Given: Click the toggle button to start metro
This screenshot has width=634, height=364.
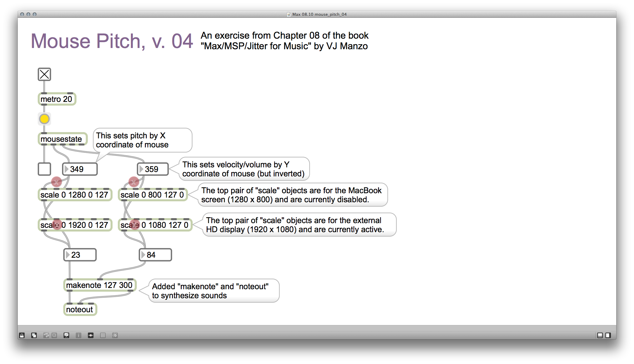Looking at the screenshot, I should [x=44, y=74].
